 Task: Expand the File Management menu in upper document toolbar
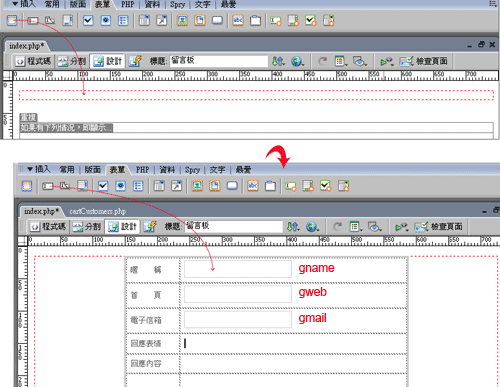click(278, 61)
